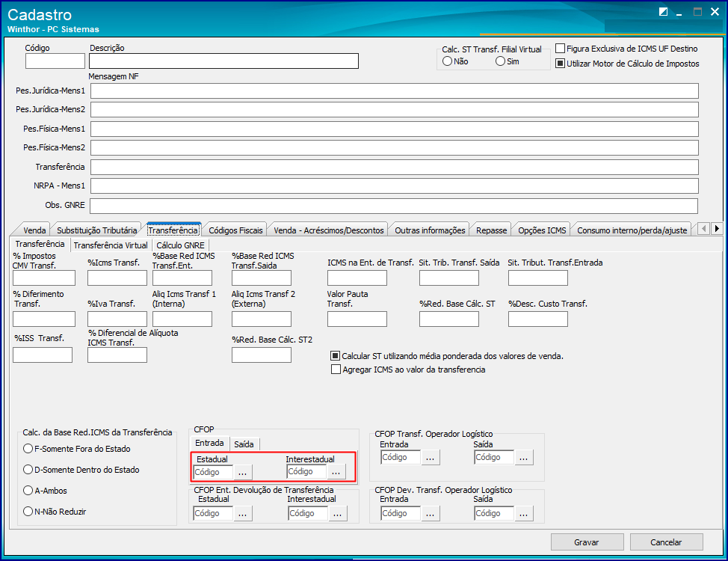The height and width of the screenshot is (561, 728).
Task: Click the Valor Pauta Transf. field
Action: point(357,319)
